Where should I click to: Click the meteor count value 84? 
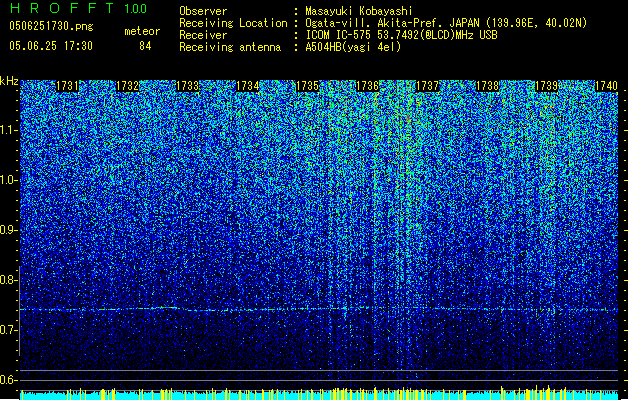point(145,46)
